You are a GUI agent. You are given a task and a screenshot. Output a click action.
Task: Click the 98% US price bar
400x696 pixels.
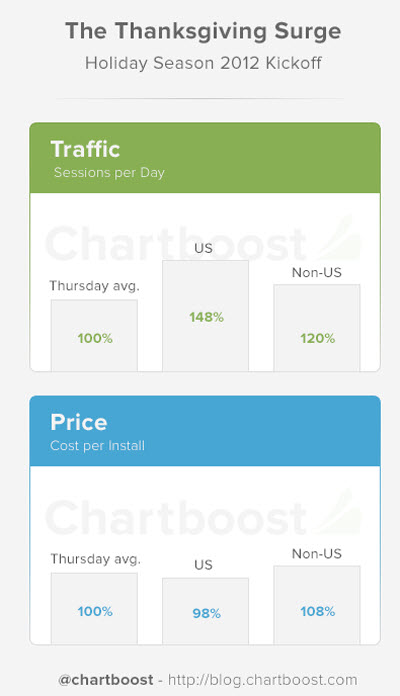pyautogui.click(x=205, y=611)
